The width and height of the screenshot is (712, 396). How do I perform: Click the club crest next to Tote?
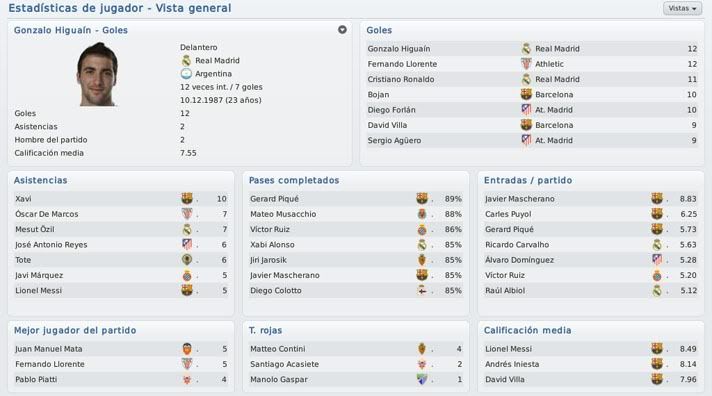click(187, 260)
